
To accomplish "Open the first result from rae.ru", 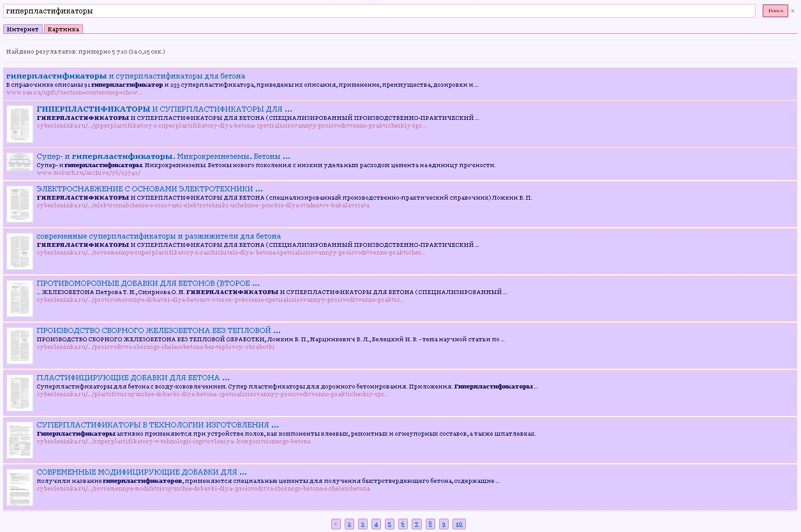I will click(125, 76).
